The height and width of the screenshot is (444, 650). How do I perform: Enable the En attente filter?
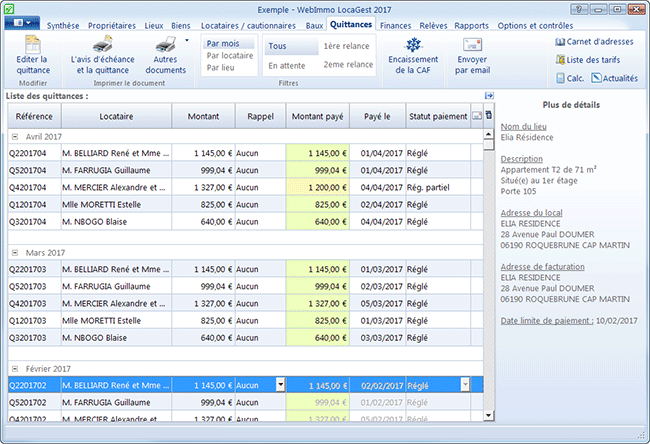[x=286, y=66]
